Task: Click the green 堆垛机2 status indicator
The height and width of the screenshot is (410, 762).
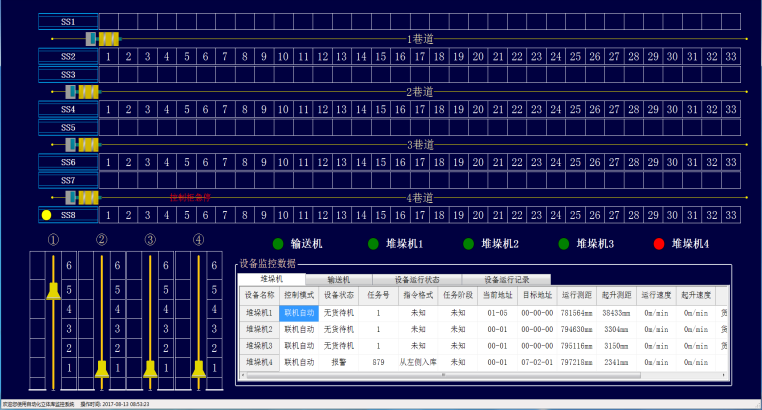Action: click(x=469, y=243)
